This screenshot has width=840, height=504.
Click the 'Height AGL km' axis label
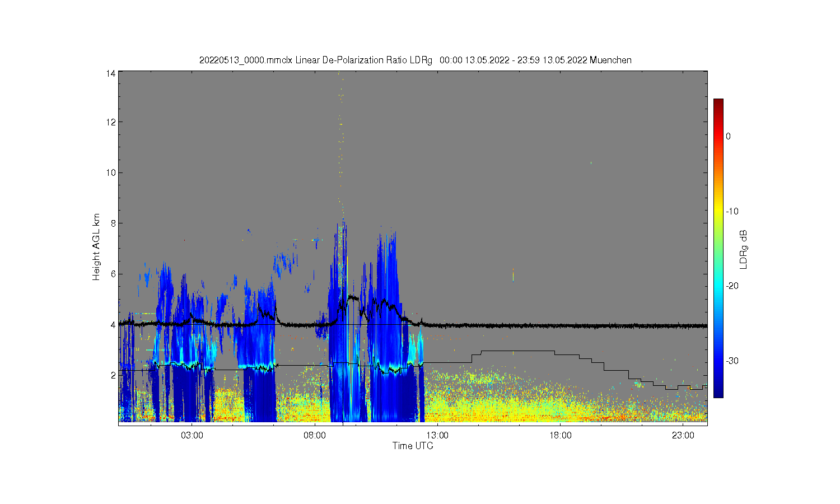pyautogui.click(x=96, y=247)
